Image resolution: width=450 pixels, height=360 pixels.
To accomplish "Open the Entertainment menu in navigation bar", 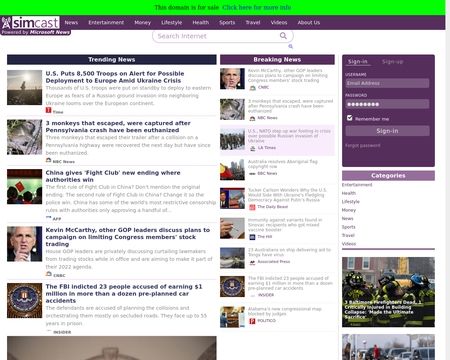I will coord(106,23).
